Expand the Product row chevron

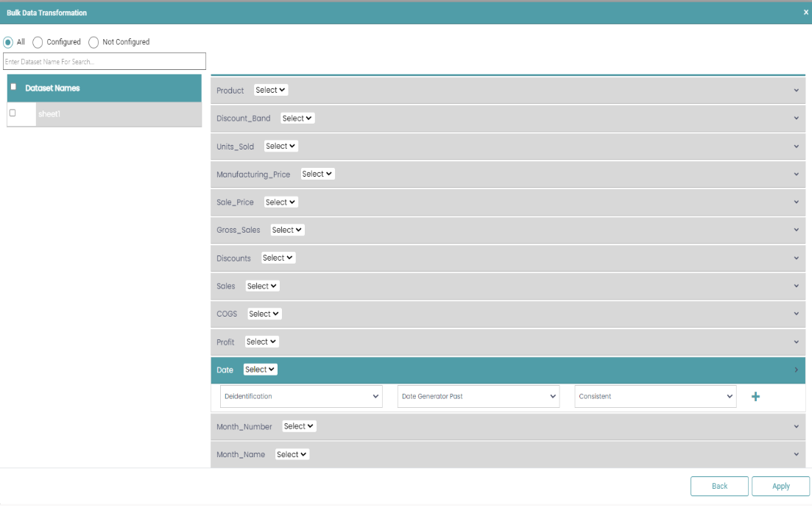(796, 91)
